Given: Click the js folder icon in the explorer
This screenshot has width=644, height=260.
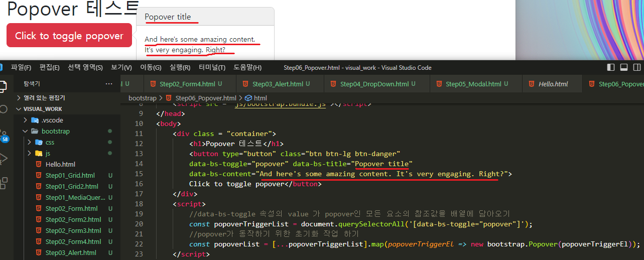Looking at the screenshot, I should [39, 153].
